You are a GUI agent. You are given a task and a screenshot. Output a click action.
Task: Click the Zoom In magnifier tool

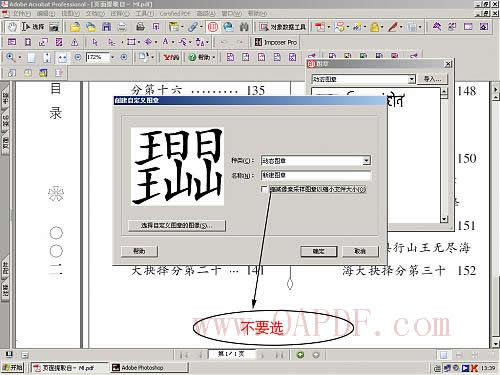(x=11, y=57)
